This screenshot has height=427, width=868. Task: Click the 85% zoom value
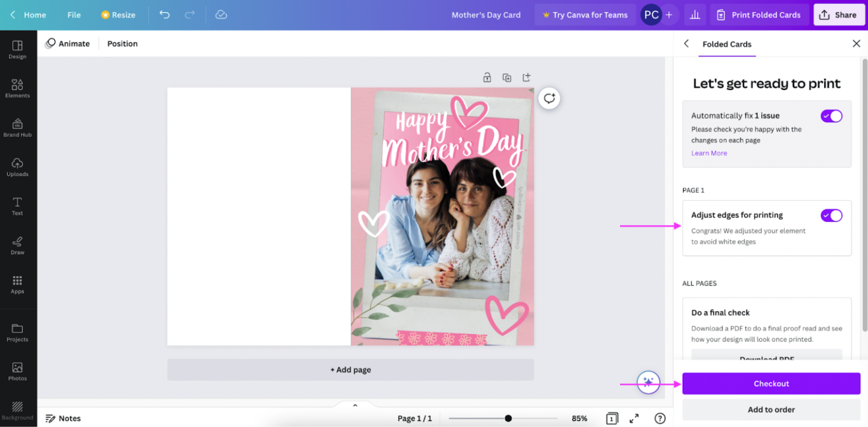pos(580,419)
